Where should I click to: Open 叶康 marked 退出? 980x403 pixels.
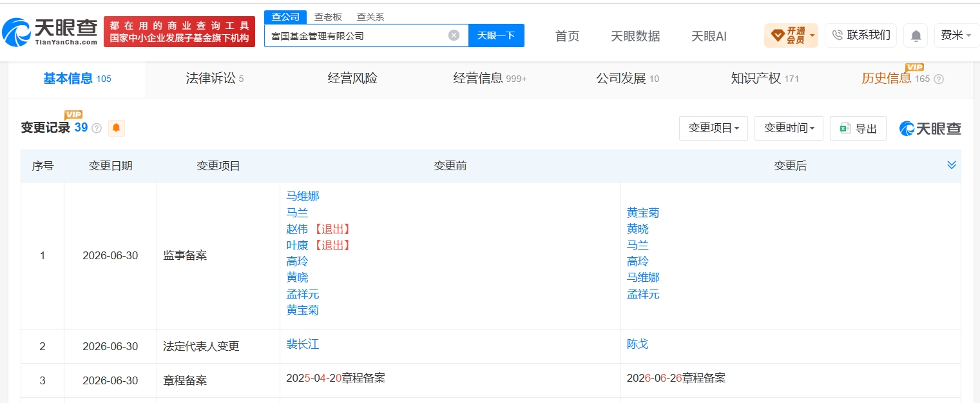pos(297,245)
